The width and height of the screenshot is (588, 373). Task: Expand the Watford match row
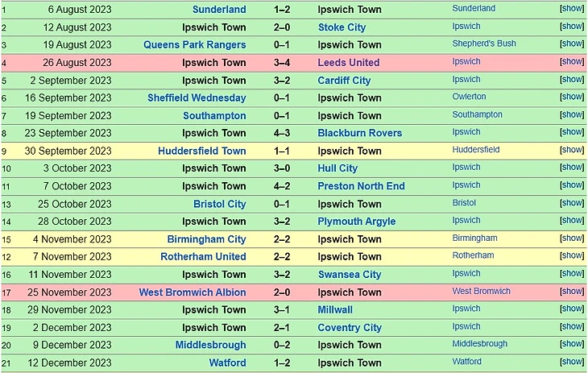point(572,362)
